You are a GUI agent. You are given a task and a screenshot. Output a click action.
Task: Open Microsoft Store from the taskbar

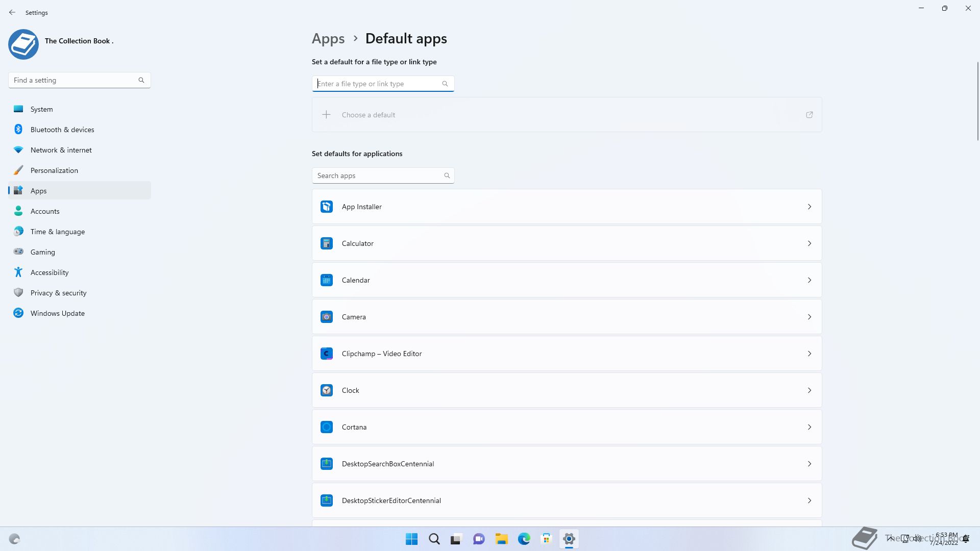click(547, 539)
